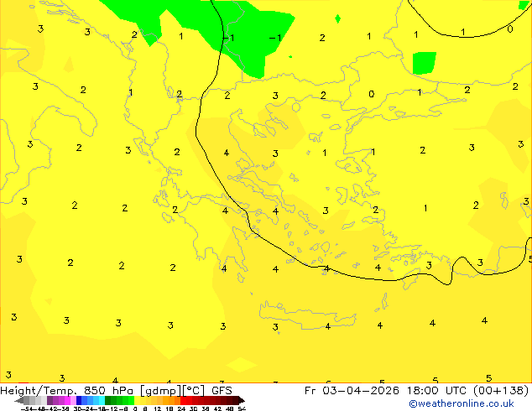Click the gray left arrow of the color scale
The width and height of the screenshot is (532, 411).
click(x=19, y=400)
